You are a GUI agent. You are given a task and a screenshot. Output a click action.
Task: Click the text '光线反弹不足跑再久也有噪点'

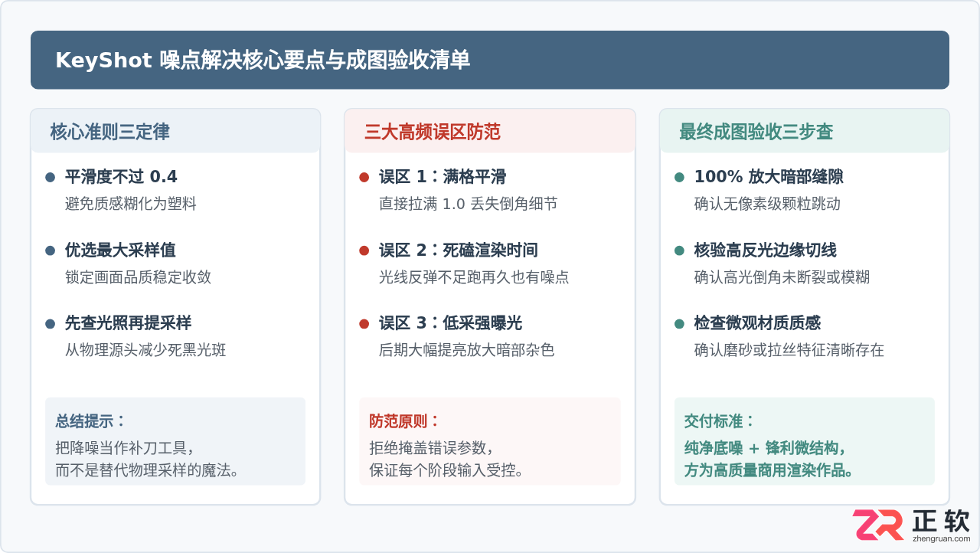coord(474,276)
